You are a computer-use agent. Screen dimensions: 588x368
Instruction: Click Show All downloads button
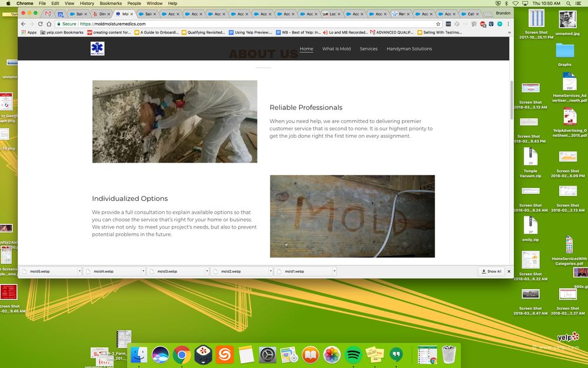click(492, 271)
